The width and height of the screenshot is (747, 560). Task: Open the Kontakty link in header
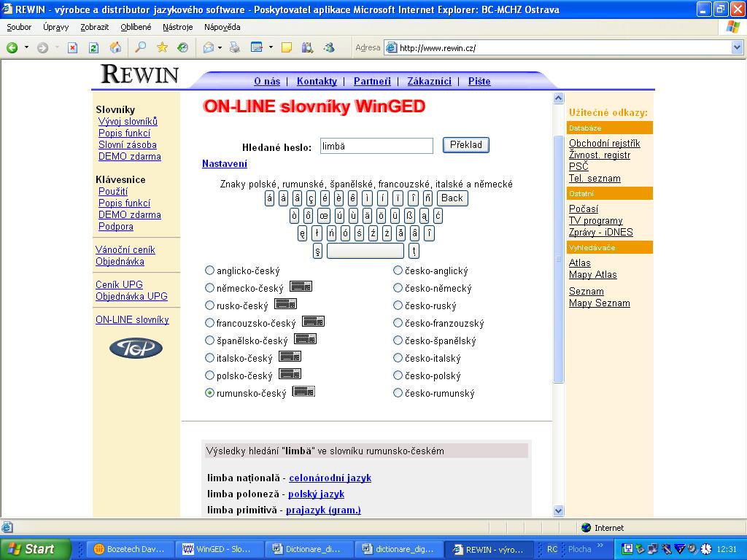point(317,82)
